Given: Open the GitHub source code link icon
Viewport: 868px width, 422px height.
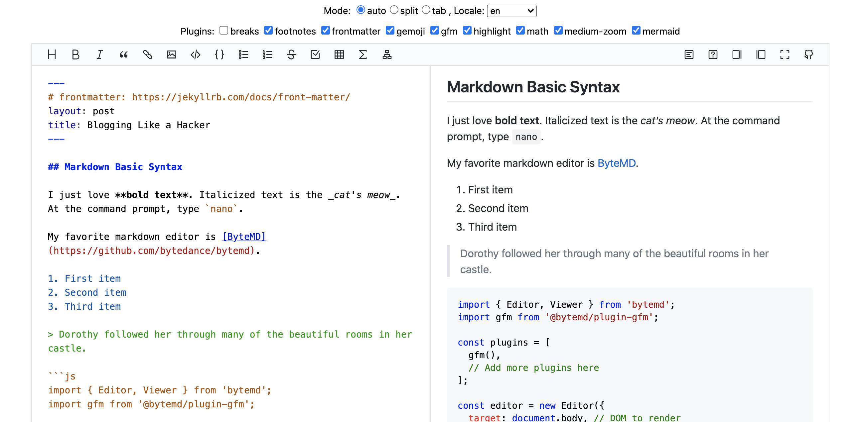Looking at the screenshot, I should click(x=809, y=54).
